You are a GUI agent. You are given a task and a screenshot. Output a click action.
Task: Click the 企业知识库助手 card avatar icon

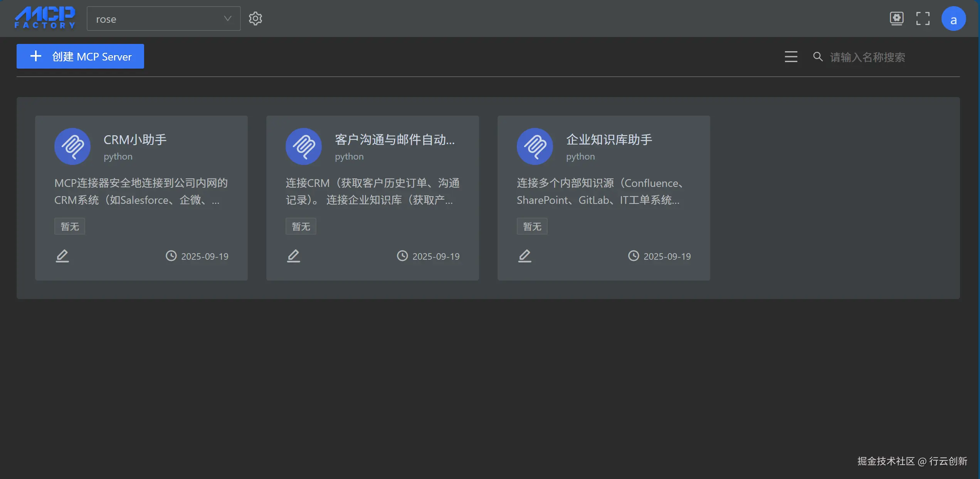pos(535,146)
